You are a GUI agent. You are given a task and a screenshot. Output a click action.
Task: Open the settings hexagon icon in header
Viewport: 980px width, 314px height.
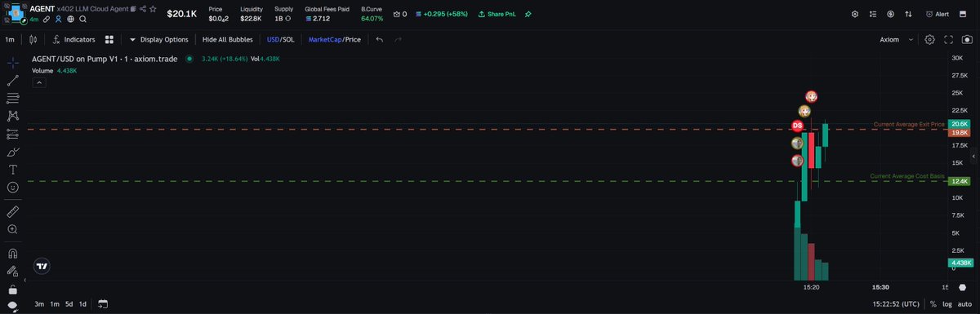click(855, 14)
